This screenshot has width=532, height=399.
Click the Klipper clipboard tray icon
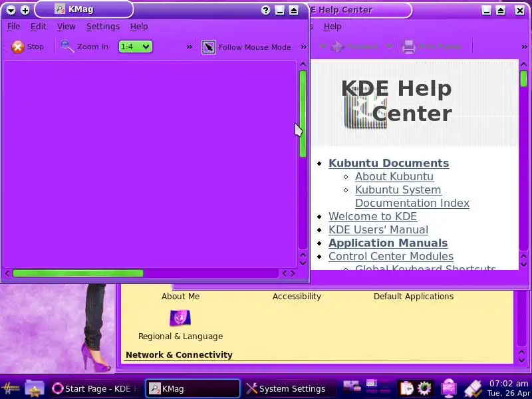click(407, 388)
